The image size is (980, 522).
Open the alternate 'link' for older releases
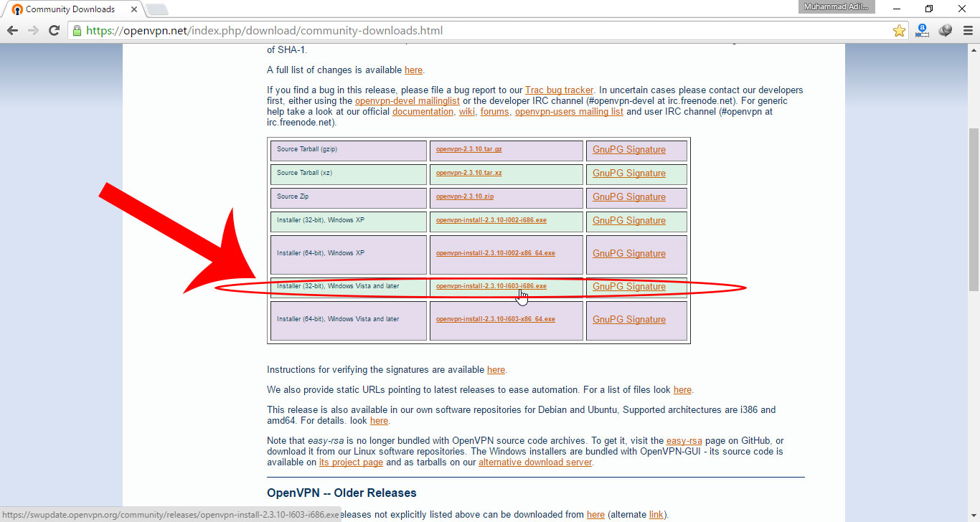click(x=656, y=514)
